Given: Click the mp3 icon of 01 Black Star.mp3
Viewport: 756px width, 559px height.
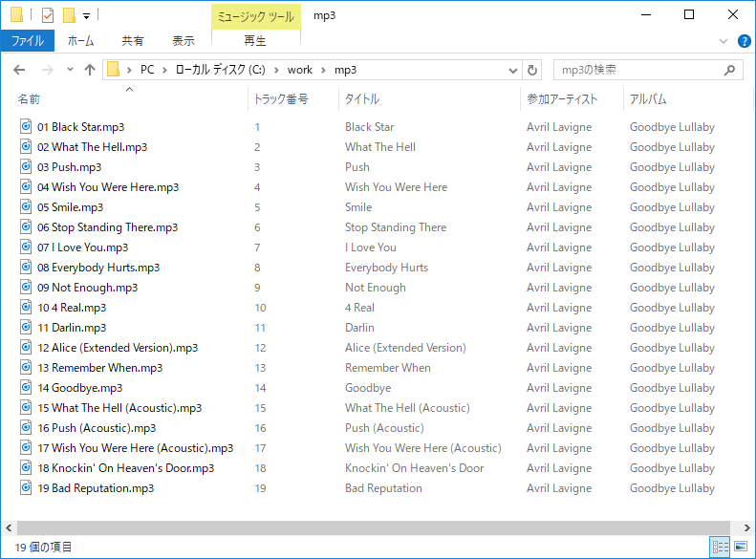Looking at the screenshot, I should click(x=26, y=126).
